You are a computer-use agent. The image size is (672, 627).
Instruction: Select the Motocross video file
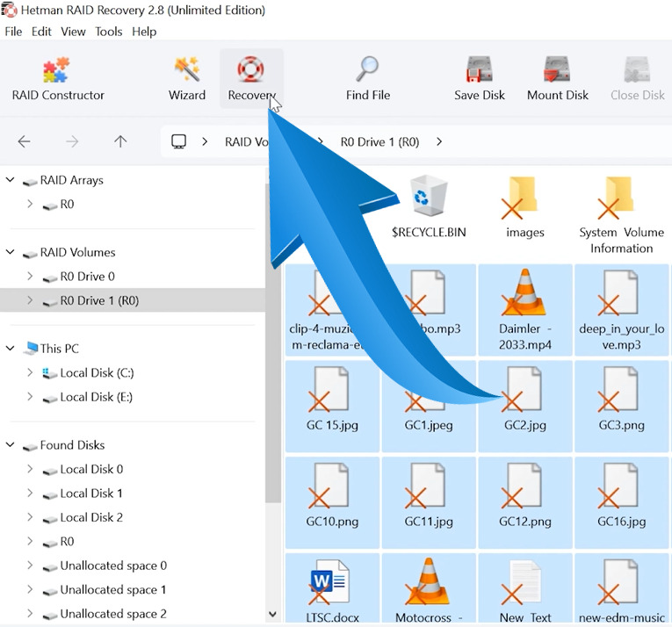pos(429,589)
